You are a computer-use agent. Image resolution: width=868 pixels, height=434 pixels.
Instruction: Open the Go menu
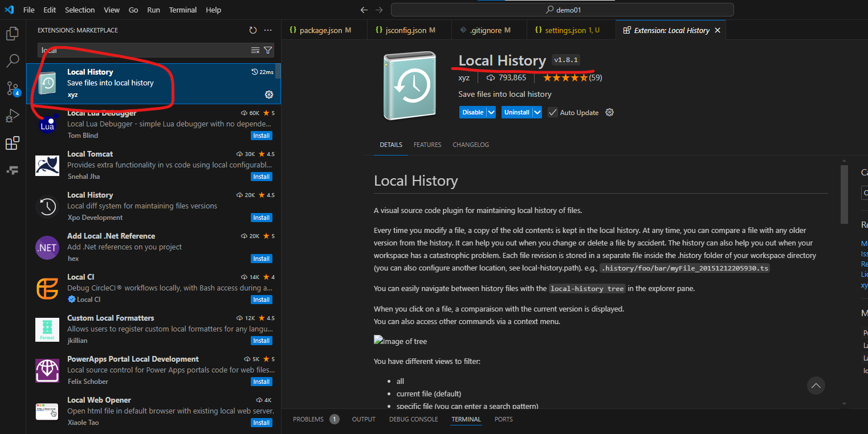point(133,10)
